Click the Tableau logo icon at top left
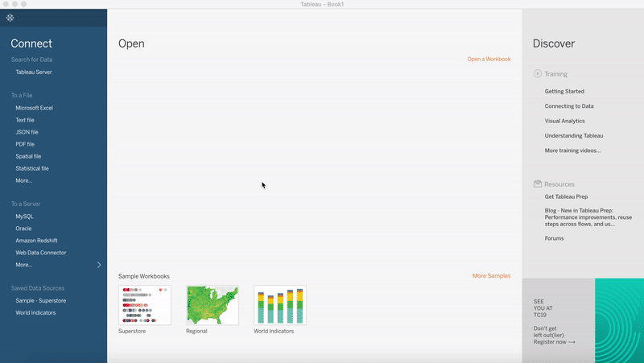This screenshot has height=363, width=644. pos(10,18)
